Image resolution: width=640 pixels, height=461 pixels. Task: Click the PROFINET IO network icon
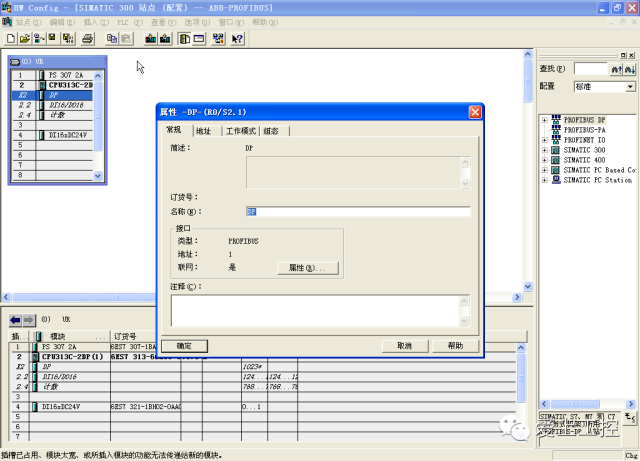point(556,140)
